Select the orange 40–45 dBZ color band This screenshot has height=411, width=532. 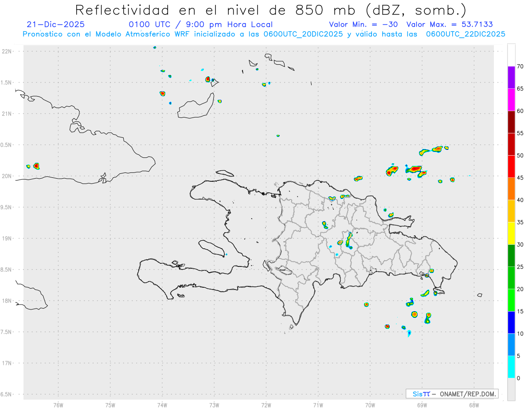[511, 189]
